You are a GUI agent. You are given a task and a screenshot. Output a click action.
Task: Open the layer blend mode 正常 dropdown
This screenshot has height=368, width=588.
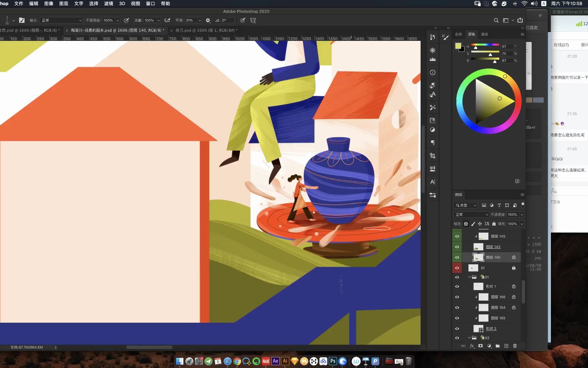(471, 215)
